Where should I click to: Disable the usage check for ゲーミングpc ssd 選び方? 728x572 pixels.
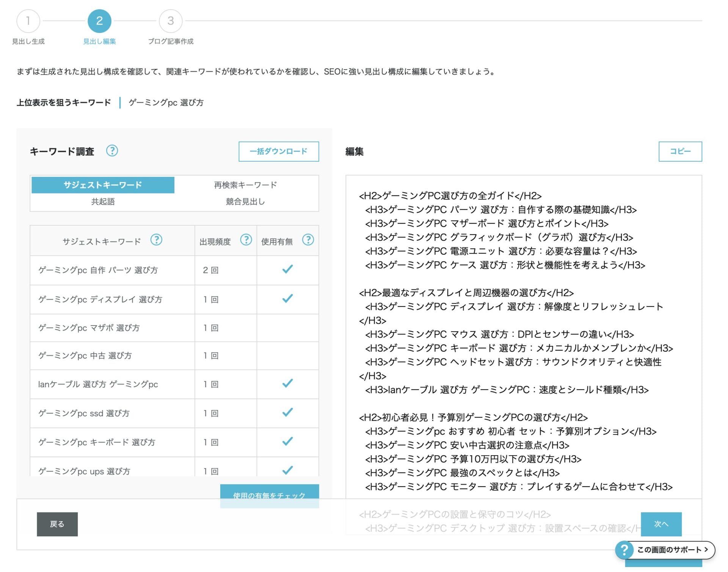(287, 413)
